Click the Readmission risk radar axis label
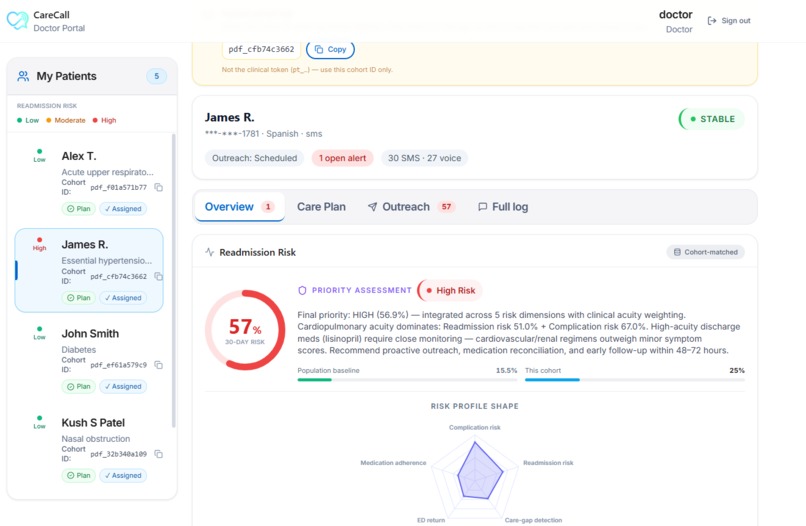806x526 pixels. tap(548, 463)
